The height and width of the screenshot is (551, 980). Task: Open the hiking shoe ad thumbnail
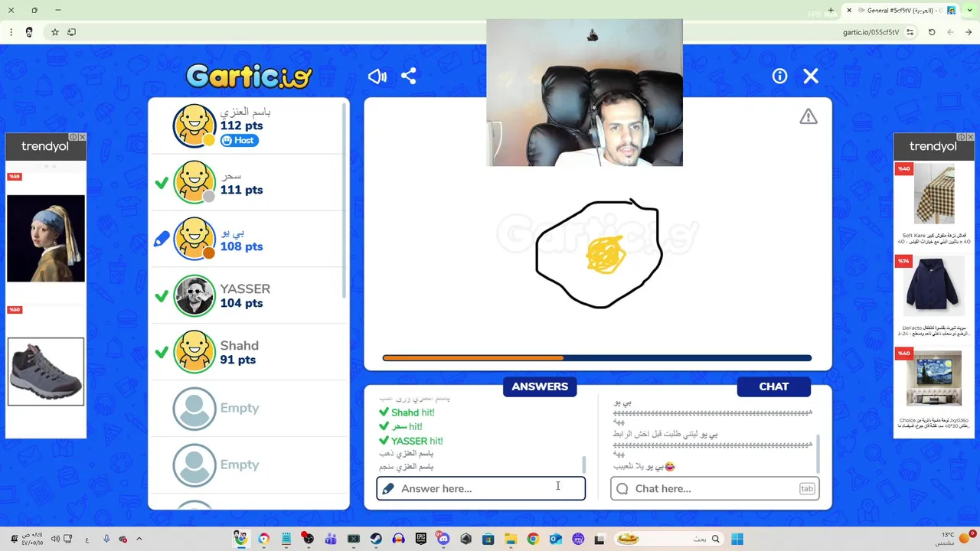46,372
